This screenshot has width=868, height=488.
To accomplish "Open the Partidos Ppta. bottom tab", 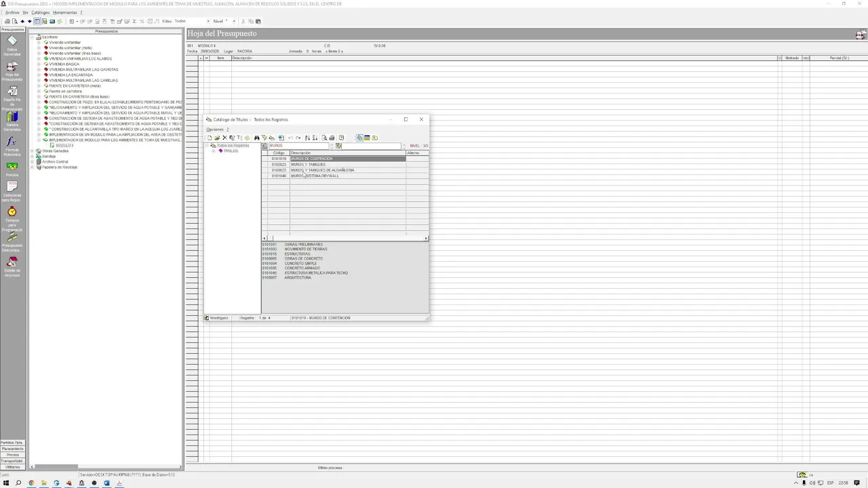I will click(x=12, y=443).
